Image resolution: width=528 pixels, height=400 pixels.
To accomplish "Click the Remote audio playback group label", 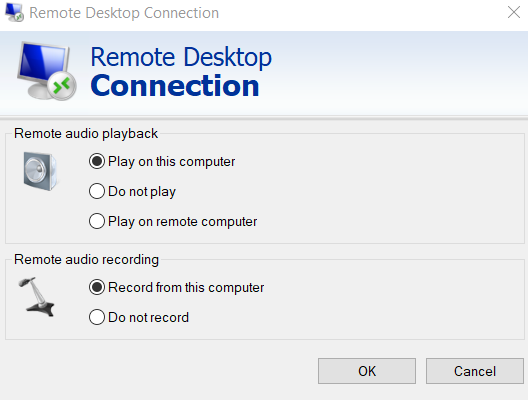I will (x=86, y=134).
